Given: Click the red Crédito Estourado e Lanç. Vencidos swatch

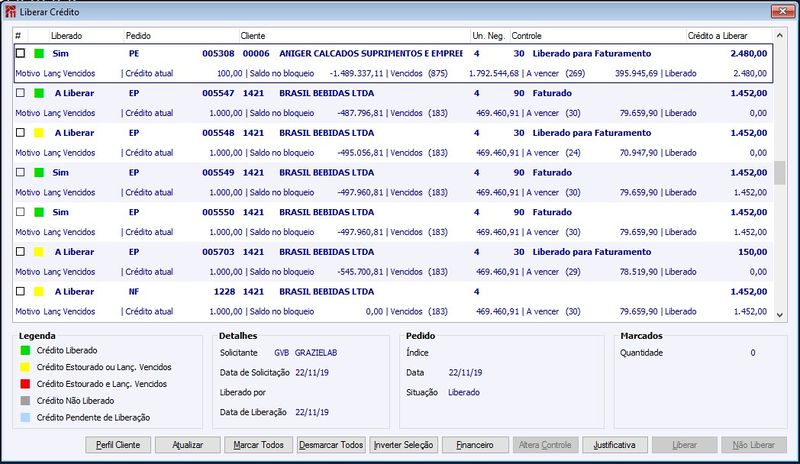Looking at the screenshot, I should pos(24,384).
